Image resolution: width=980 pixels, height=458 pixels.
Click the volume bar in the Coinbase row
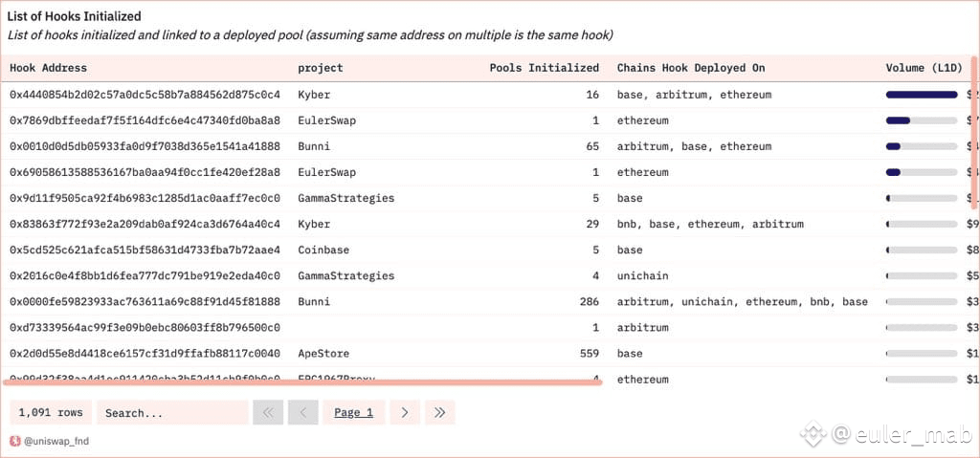pyautogui.click(x=922, y=250)
